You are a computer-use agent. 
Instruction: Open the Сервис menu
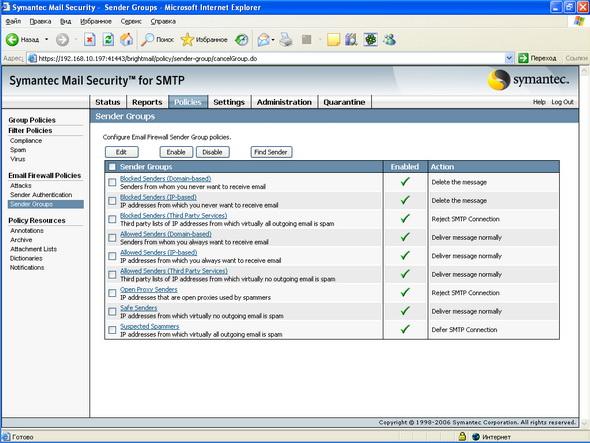131,21
